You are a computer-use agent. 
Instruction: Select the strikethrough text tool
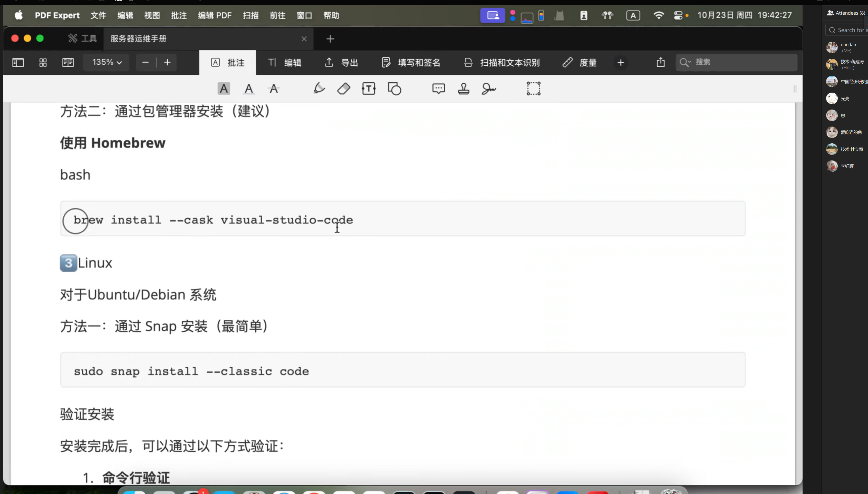pyautogui.click(x=274, y=89)
